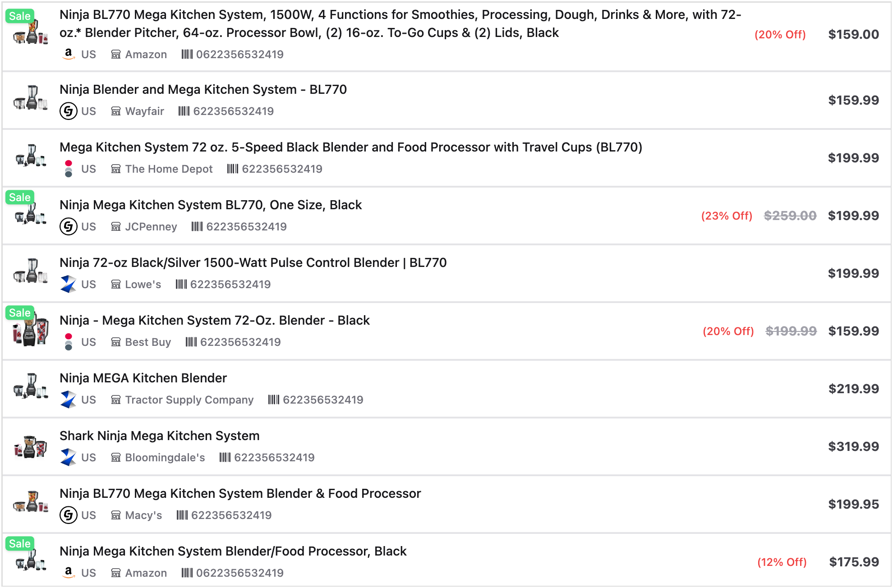893x588 pixels.
Task: Click the Lowe's row's blue arrow source icon
Action: (68, 284)
